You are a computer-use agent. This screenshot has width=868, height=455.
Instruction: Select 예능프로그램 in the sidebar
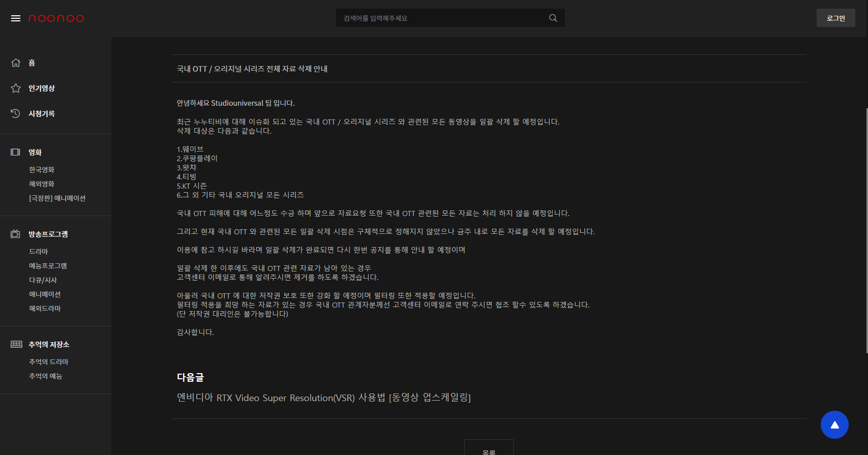pyautogui.click(x=48, y=266)
